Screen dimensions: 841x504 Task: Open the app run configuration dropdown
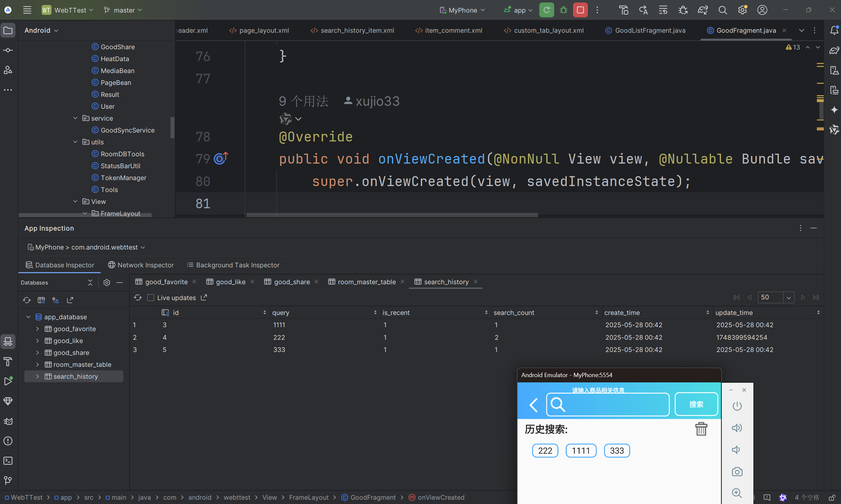(x=518, y=10)
